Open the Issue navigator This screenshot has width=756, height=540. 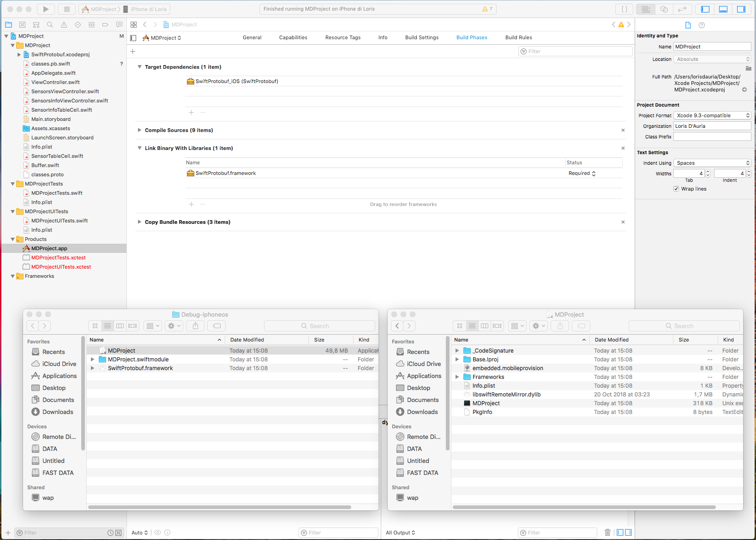click(x=64, y=24)
